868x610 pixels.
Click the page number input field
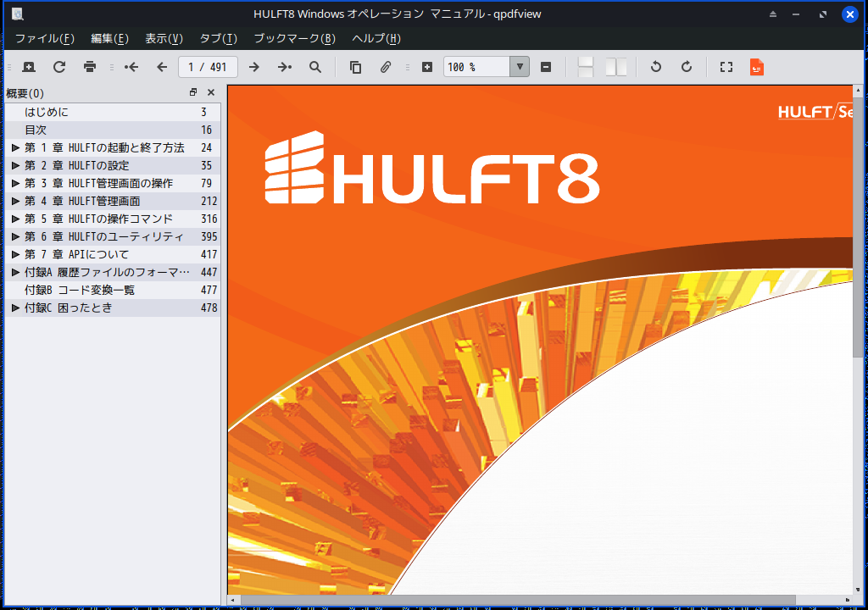click(x=208, y=67)
